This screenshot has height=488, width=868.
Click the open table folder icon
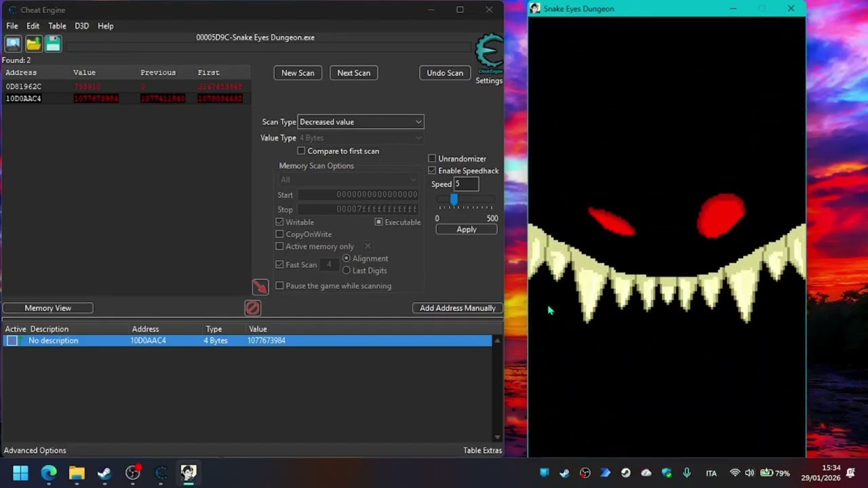coord(33,44)
